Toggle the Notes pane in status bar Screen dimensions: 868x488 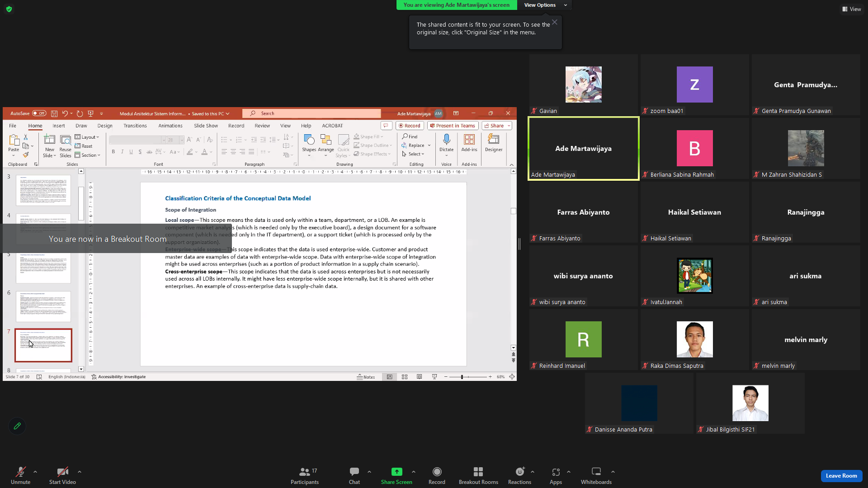point(366,377)
